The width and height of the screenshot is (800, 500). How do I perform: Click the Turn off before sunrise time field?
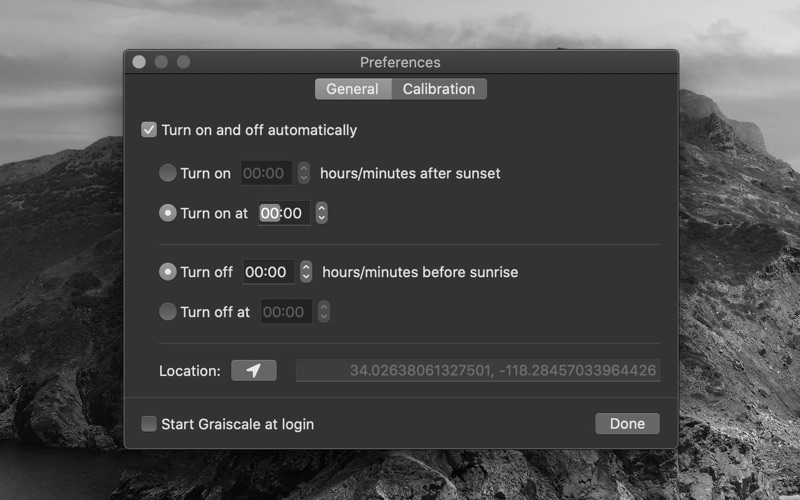click(x=267, y=272)
